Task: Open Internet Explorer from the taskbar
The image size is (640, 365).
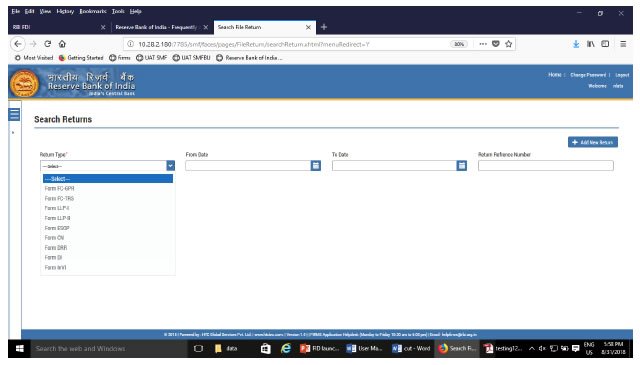Action: (286, 348)
